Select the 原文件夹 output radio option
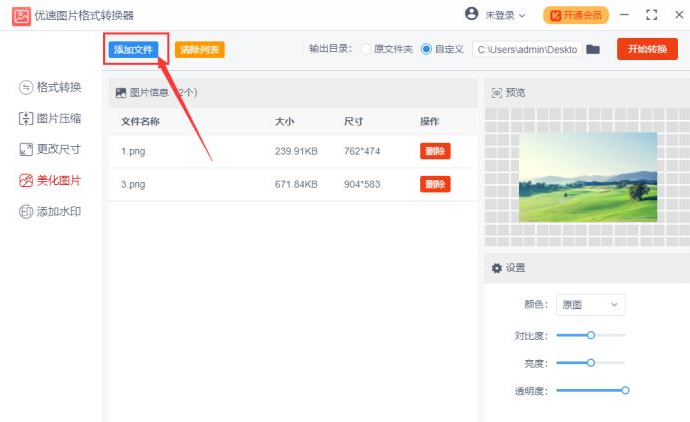The height and width of the screenshot is (422, 690). click(x=365, y=49)
